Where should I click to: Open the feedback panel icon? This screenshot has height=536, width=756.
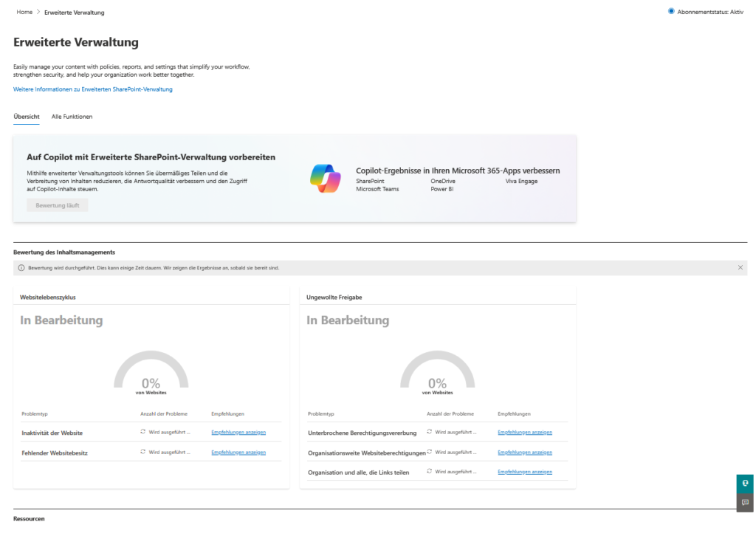744,503
